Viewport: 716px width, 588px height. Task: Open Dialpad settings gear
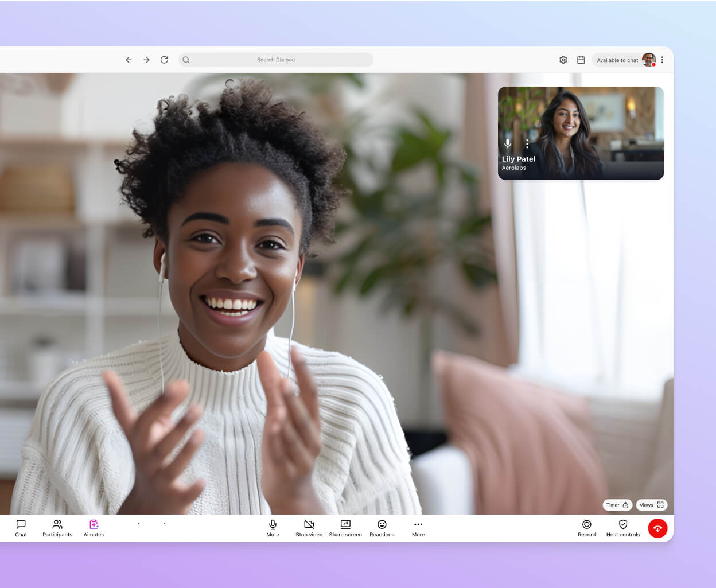tap(563, 60)
